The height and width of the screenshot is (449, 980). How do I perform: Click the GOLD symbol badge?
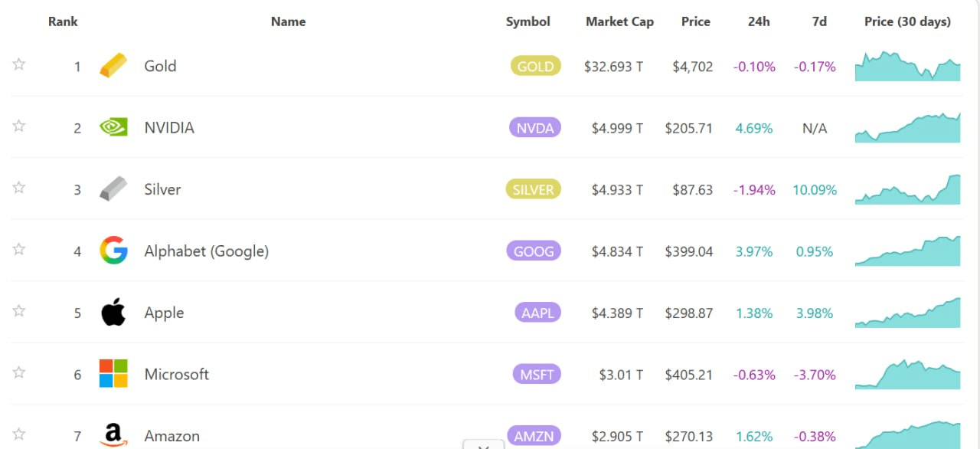pyautogui.click(x=536, y=66)
